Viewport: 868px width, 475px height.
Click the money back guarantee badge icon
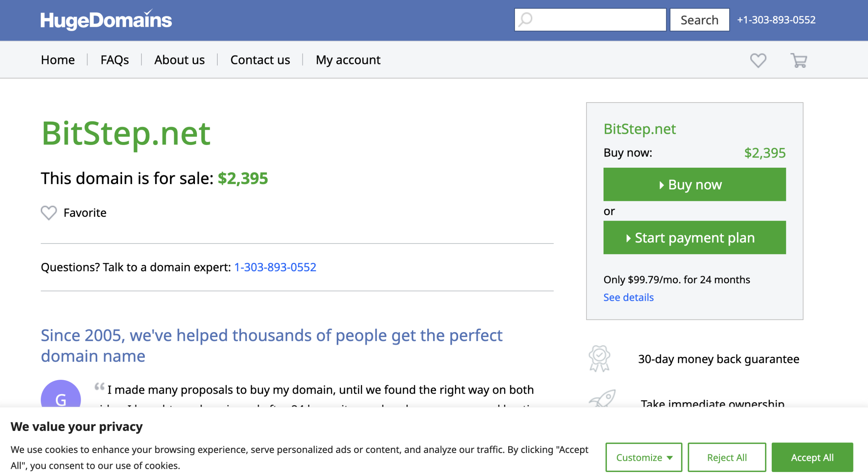pos(599,358)
